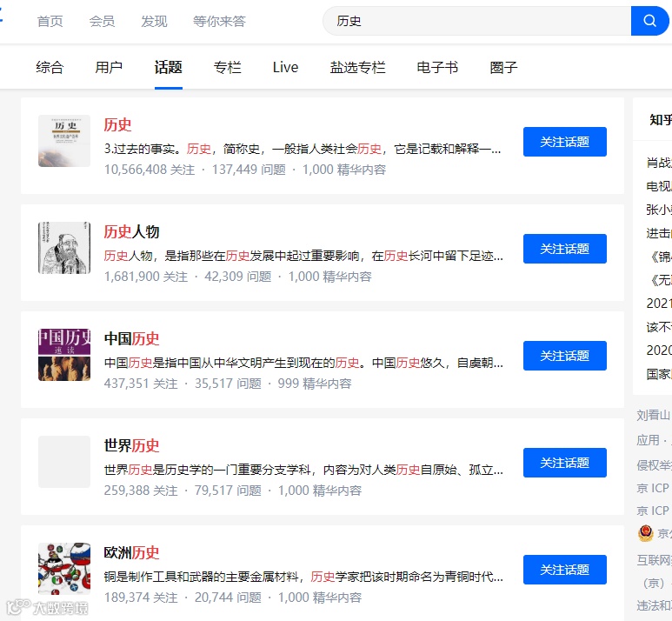
Task: Open the 刘看山 footer link
Action: point(653,415)
